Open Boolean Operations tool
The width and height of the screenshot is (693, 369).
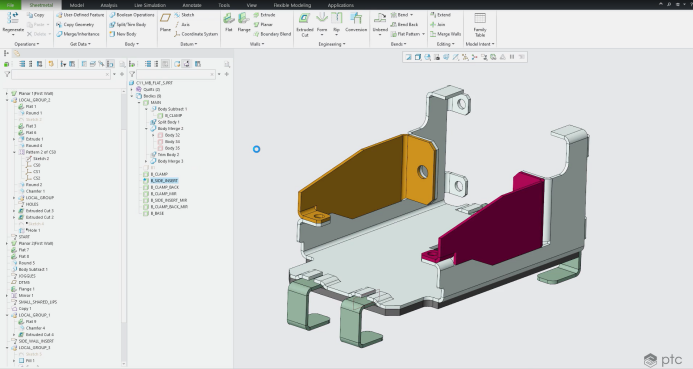[132, 15]
